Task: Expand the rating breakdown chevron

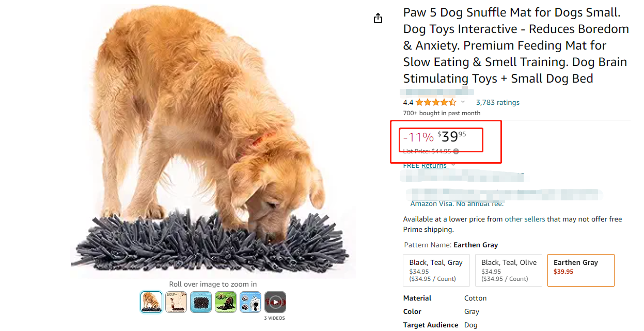Action: pos(463,102)
